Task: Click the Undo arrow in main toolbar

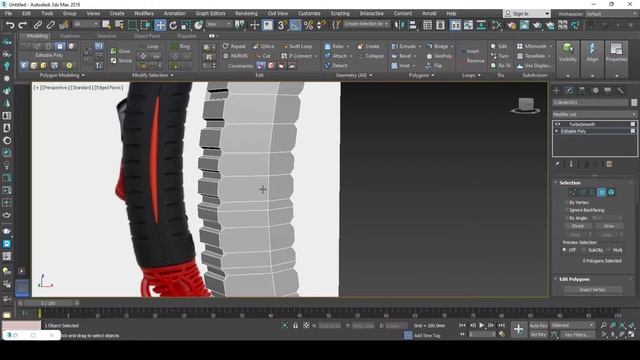Action: point(10,25)
